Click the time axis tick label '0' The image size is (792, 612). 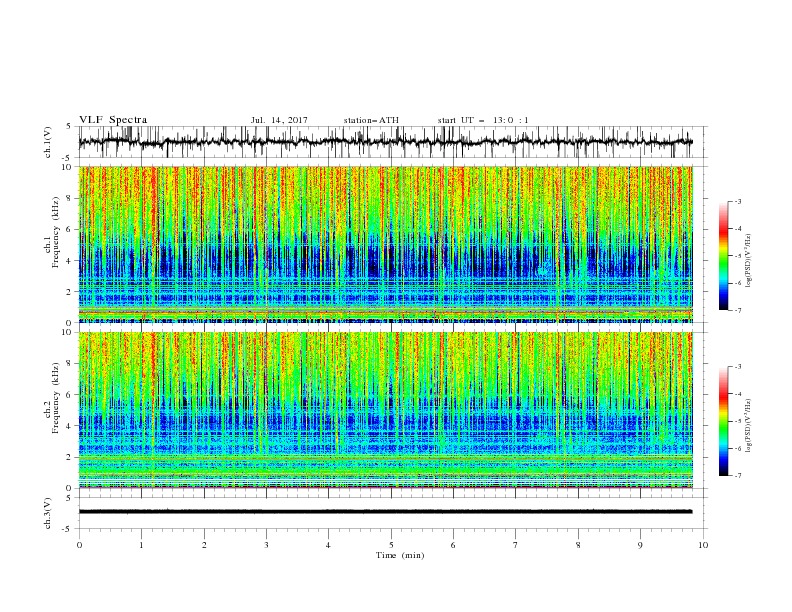(79, 545)
